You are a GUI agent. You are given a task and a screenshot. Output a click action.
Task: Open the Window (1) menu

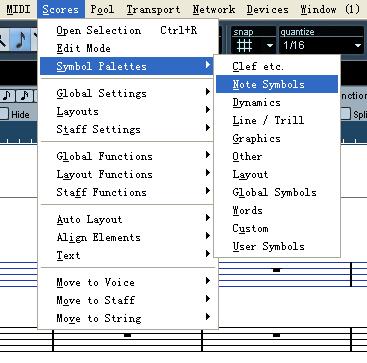[330, 9]
